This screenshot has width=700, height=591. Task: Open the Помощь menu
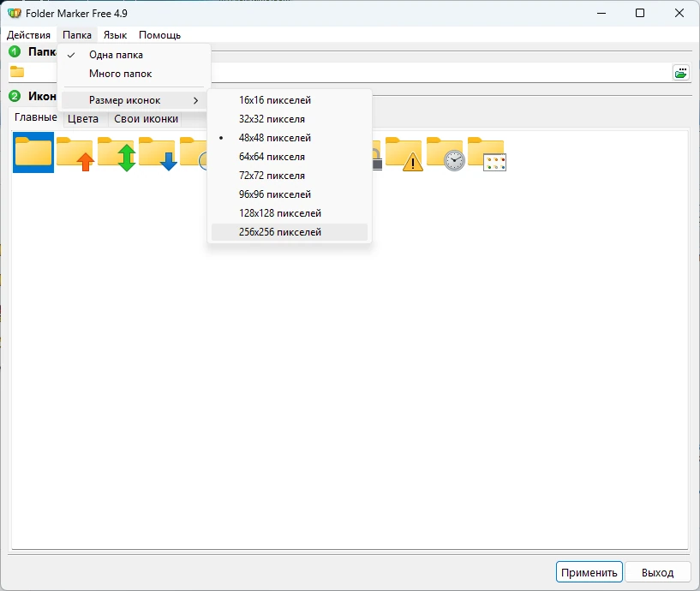point(160,35)
